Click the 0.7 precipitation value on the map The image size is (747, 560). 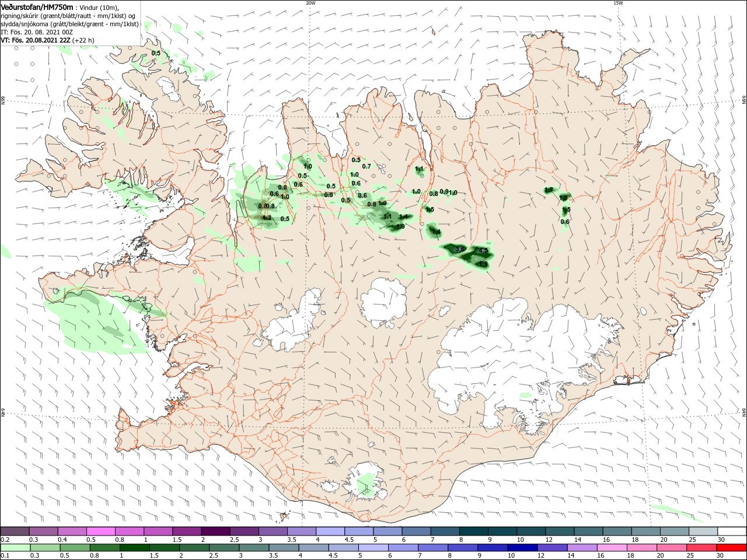click(366, 166)
